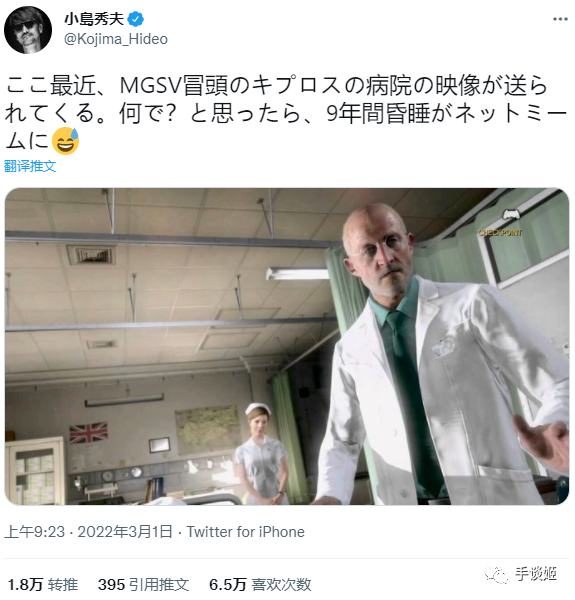
Task: Click the Twitter for iPhone source link
Action: coord(246,532)
